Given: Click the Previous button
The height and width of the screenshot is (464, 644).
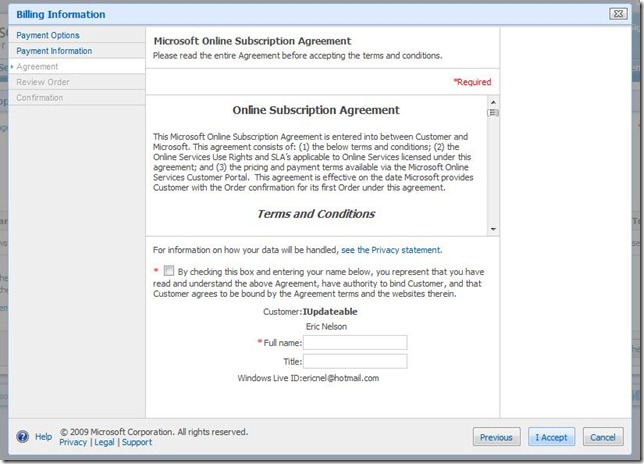Looking at the screenshot, I should click(x=496, y=437).
